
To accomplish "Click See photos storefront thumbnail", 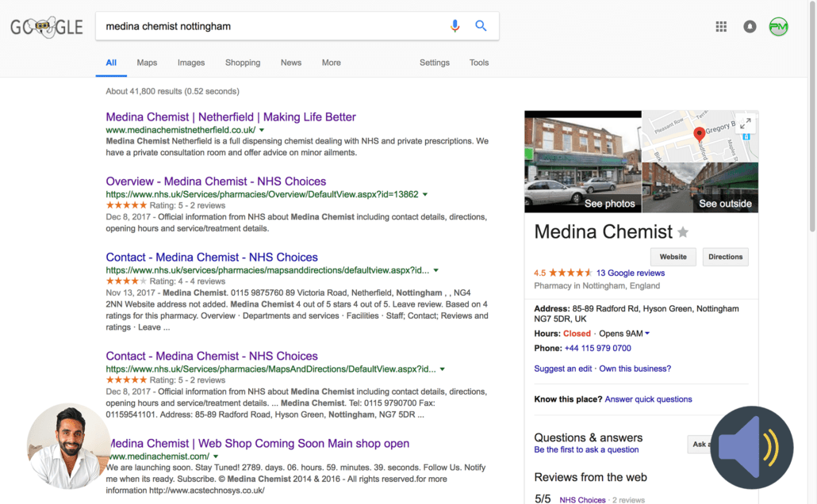I will (x=583, y=162).
